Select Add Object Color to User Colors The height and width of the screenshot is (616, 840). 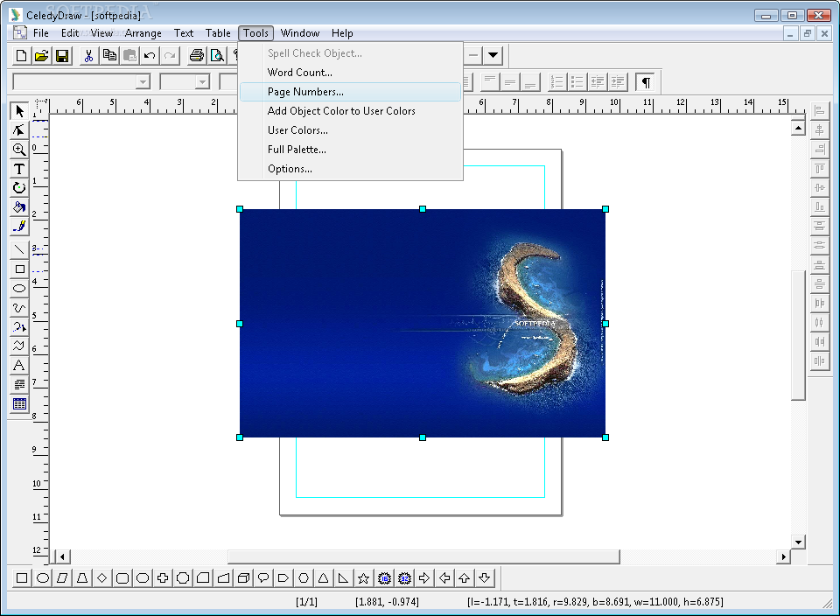350,111
